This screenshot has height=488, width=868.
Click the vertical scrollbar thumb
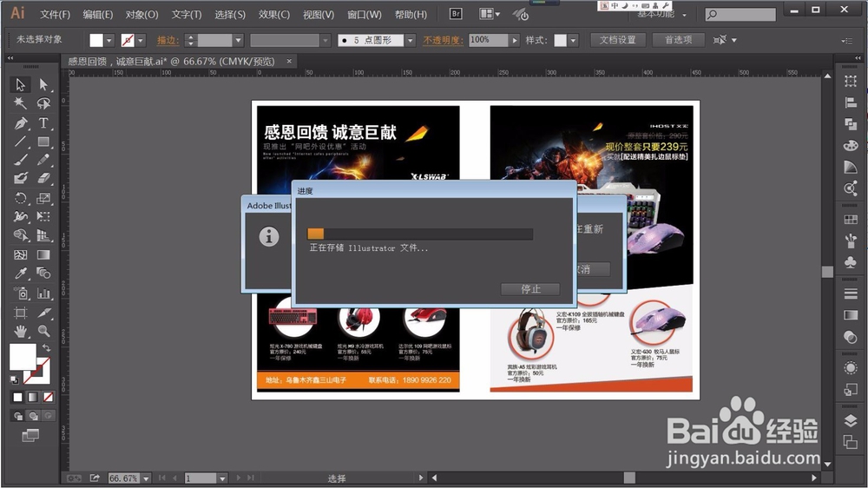(x=827, y=272)
